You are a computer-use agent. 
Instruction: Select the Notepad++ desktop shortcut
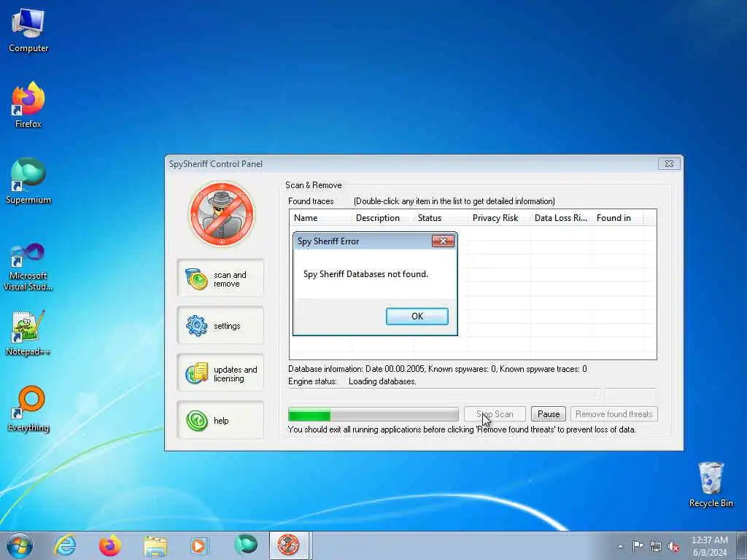pyautogui.click(x=28, y=332)
